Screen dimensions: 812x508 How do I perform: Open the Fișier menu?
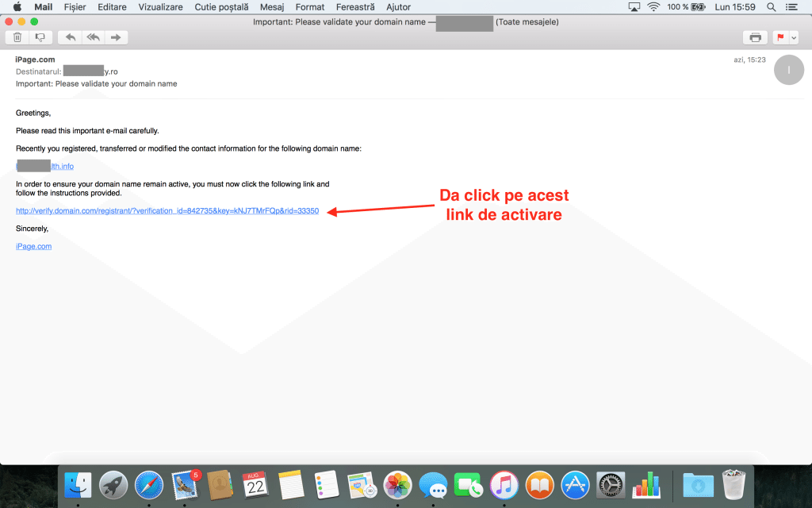click(x=75, y=6)
